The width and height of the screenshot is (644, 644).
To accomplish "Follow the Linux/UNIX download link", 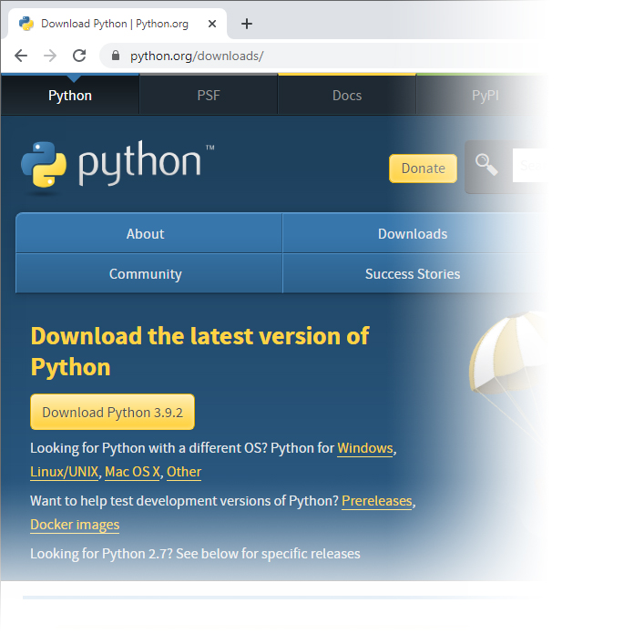I will [64, 472].
